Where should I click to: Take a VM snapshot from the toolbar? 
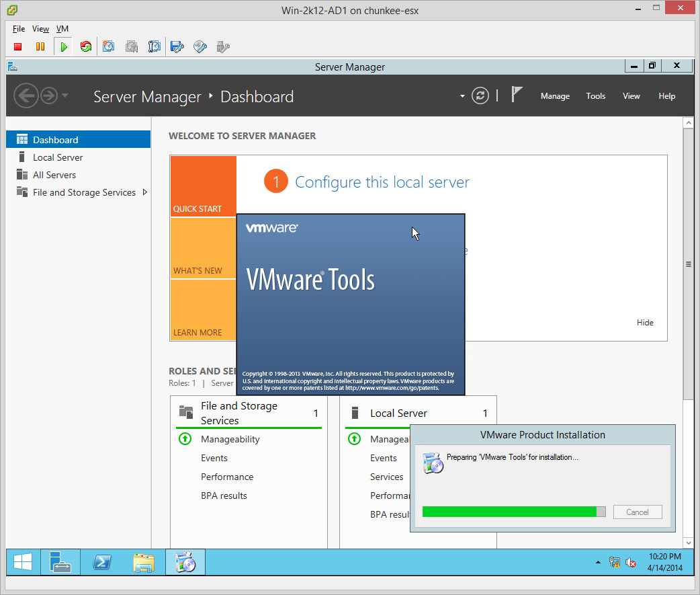pyautogui.click(x=109, y=46)
